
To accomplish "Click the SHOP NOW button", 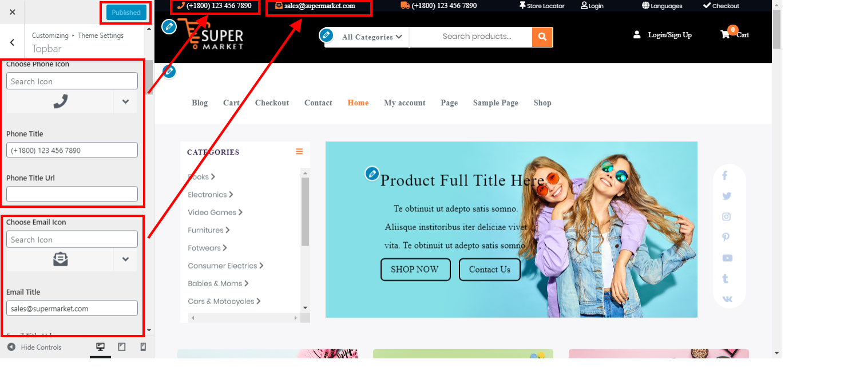I will coord(415,270).
